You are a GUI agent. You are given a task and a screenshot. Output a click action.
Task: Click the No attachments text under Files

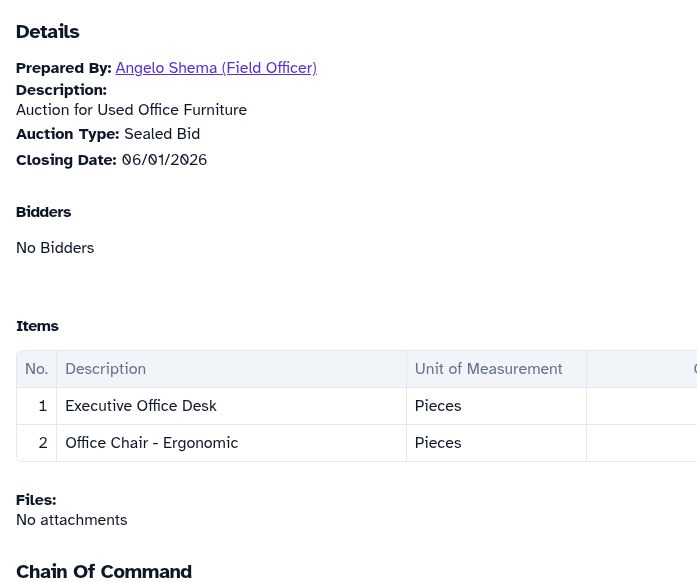click(71, 520)
